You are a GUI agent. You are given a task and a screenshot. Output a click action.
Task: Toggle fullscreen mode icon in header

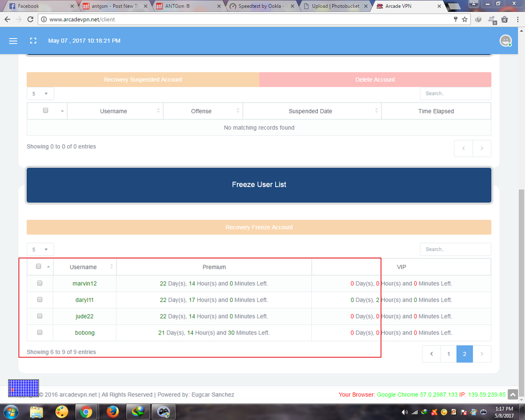pyautogui.click(x=33, y=41)
